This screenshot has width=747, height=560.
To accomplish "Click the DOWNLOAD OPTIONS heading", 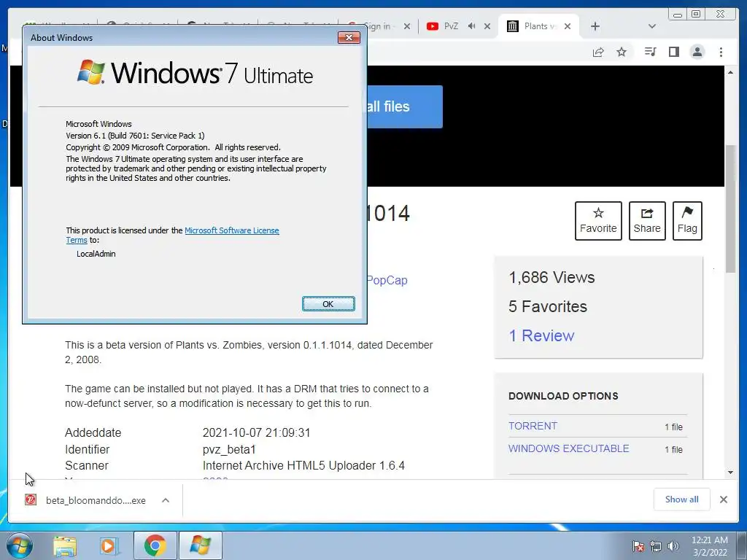I will point(563,396).
